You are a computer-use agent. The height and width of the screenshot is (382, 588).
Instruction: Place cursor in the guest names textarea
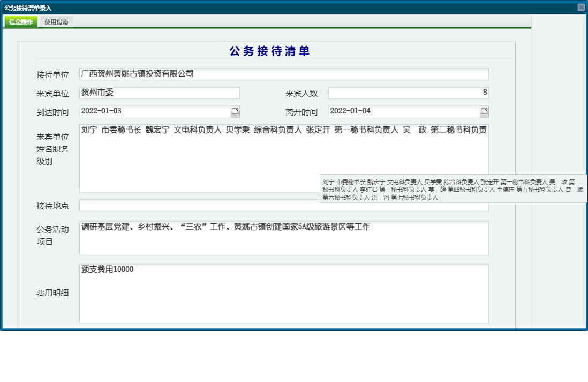click(284, 155)
